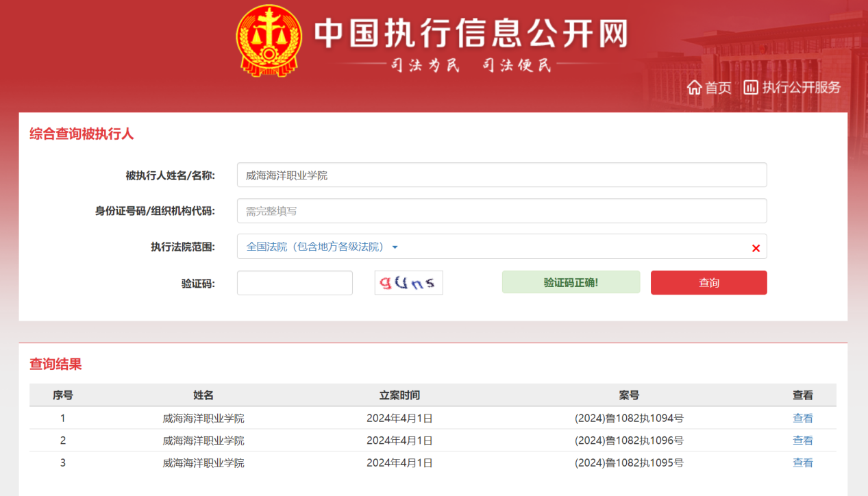
Task: Clear the court scope with the red X
Action: click(x=756, y=248)
